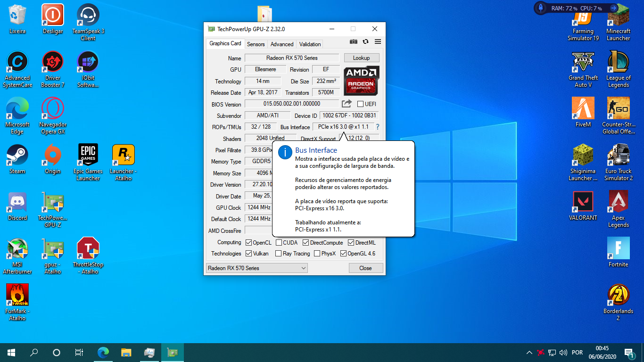Open Epic Games Launcher
Viewport: 644px width, 362px height.
point(88,163)
